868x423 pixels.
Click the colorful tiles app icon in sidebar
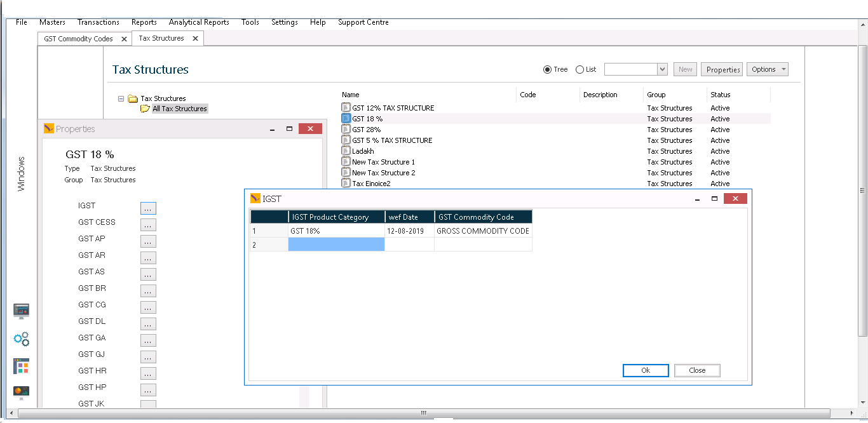pyautogui.click(x=22, y=366)
